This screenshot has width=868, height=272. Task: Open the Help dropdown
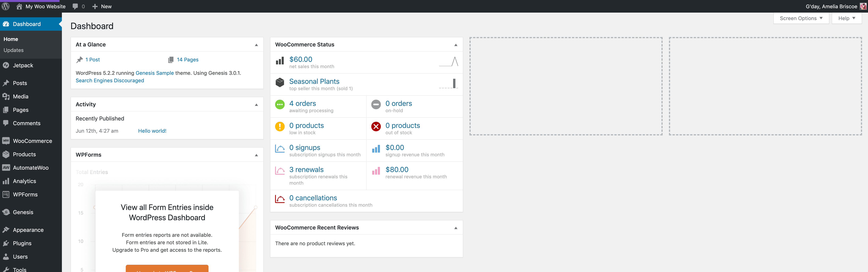point(847,18)
